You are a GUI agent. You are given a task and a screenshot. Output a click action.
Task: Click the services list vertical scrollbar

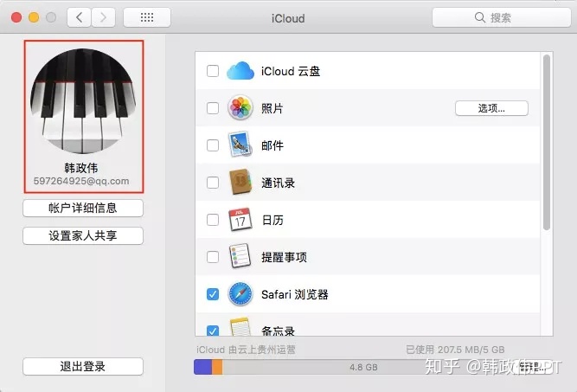547,143
